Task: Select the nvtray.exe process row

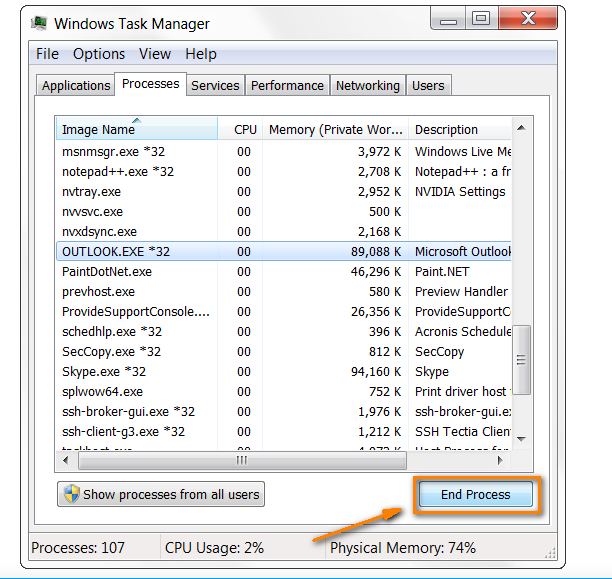Action: (x=284, y=192)
